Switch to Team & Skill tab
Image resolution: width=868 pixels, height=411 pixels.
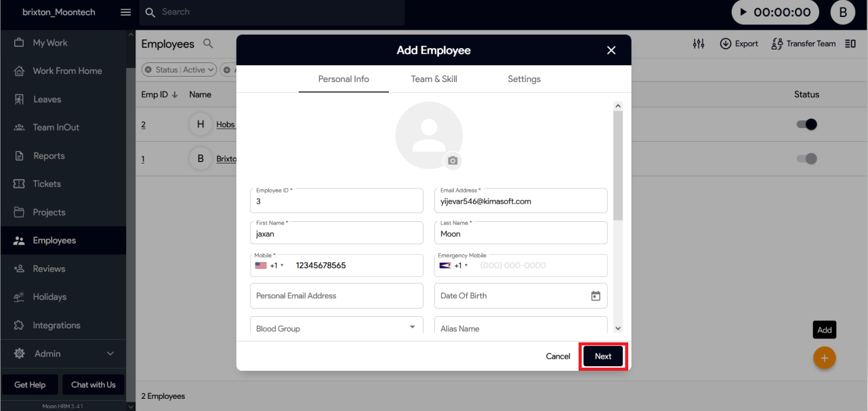(434, 79)
